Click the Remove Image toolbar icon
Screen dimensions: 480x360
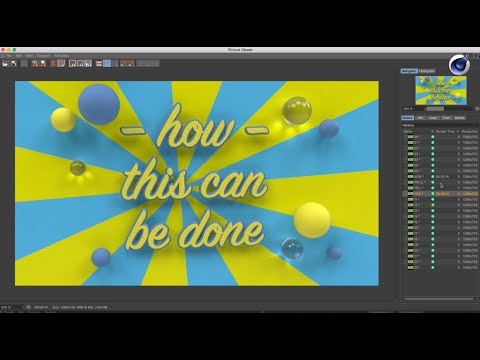click(34, 63)
